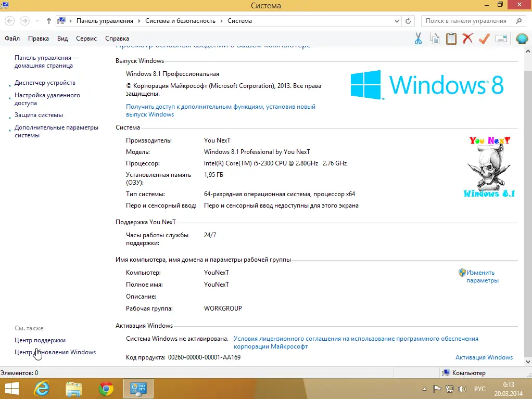Screen dimensions: 532x399
Task: Click the toolbar icon beside the checkmark
Action: [501, 38]
